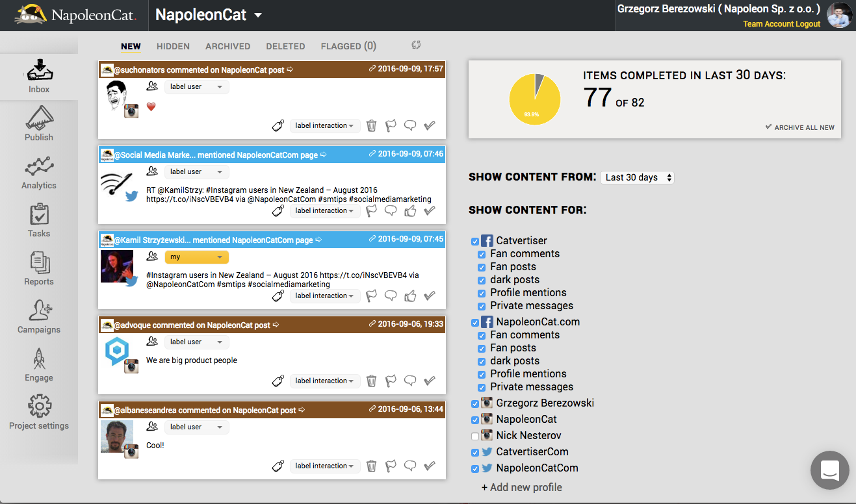Uncheck the CatvertiserCom Twitter profile
Screen dimensions: 856x504
[x=475, y=453]
